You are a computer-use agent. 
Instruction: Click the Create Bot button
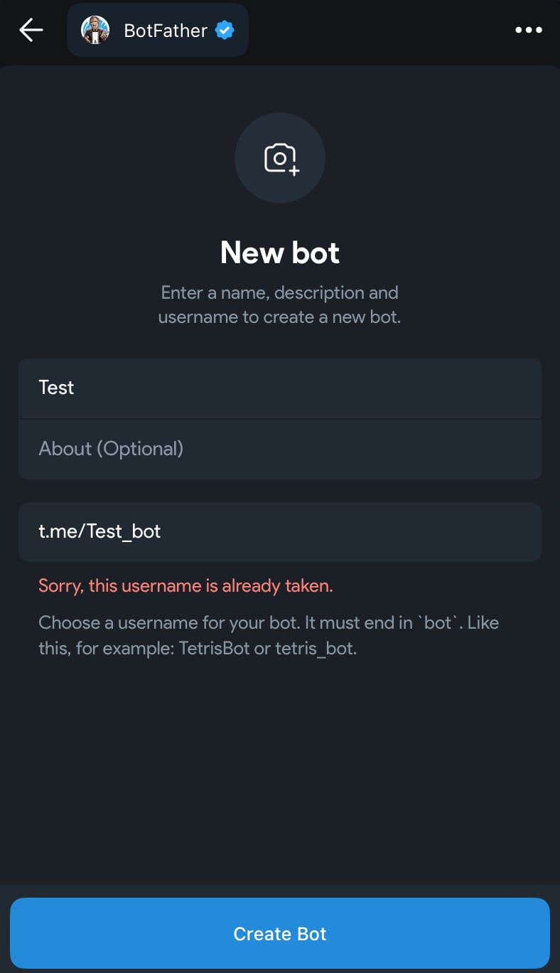(x=280, y=933)
